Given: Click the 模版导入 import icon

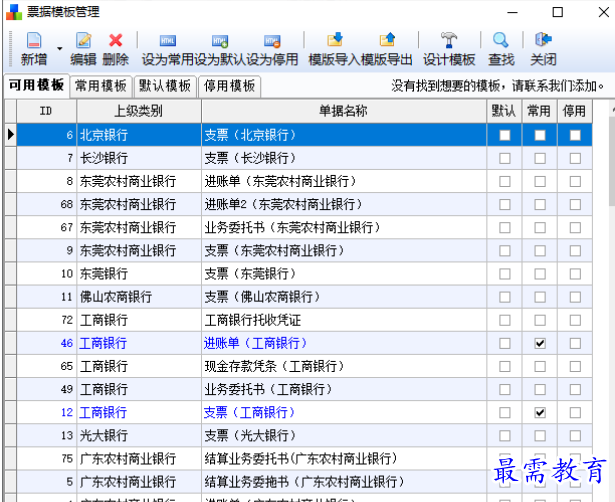Looking at the screenshot, I should coord(335,40).
